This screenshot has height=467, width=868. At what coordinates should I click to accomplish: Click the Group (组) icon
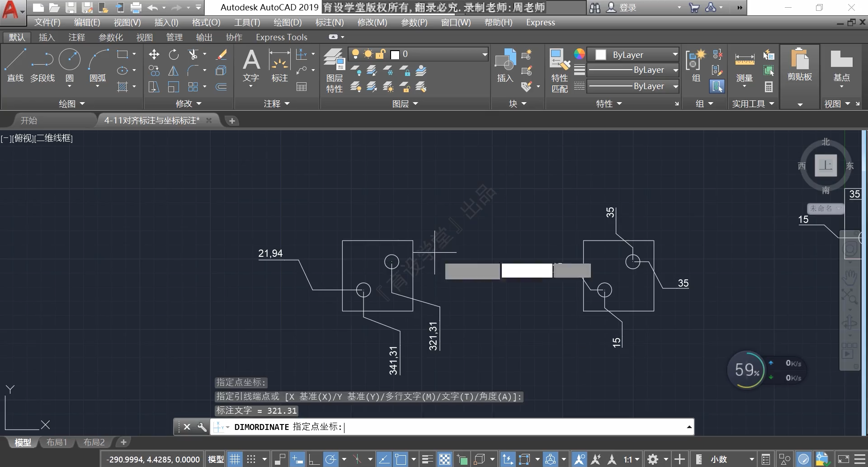(696, 66)
